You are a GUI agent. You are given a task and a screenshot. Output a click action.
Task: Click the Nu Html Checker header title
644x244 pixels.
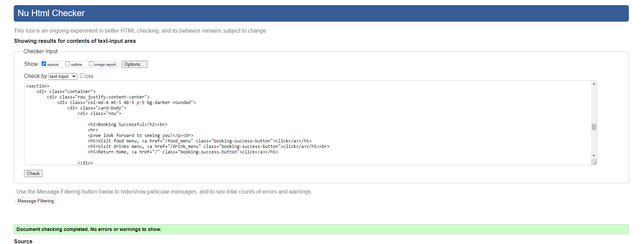point(51,13)
